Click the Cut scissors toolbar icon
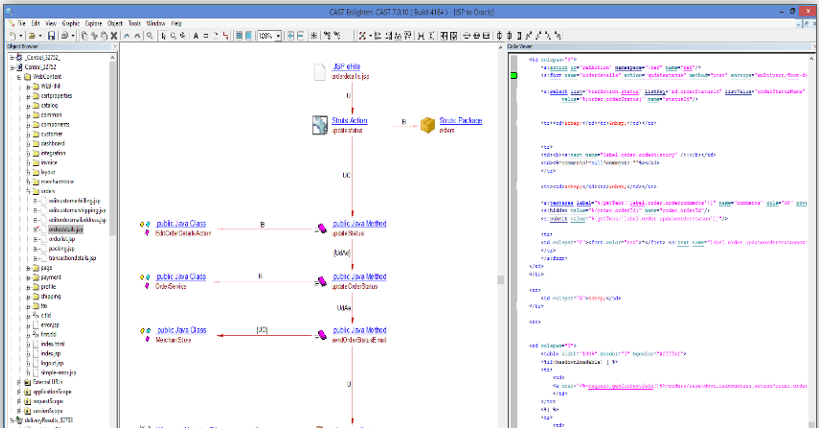Image resolution: width=819 pixels, height=428 pixels. pyautogui.click(x=95, y=36)
